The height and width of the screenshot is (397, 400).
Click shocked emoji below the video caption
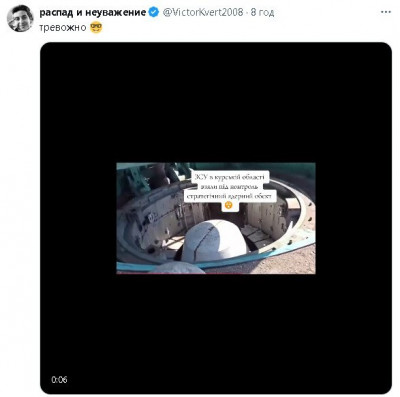228,205
